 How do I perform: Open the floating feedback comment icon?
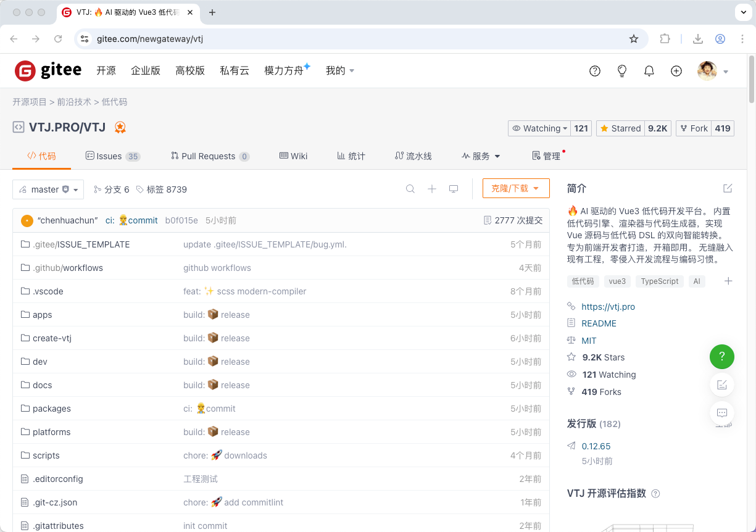pyautogui.click(x=722, y=413)
